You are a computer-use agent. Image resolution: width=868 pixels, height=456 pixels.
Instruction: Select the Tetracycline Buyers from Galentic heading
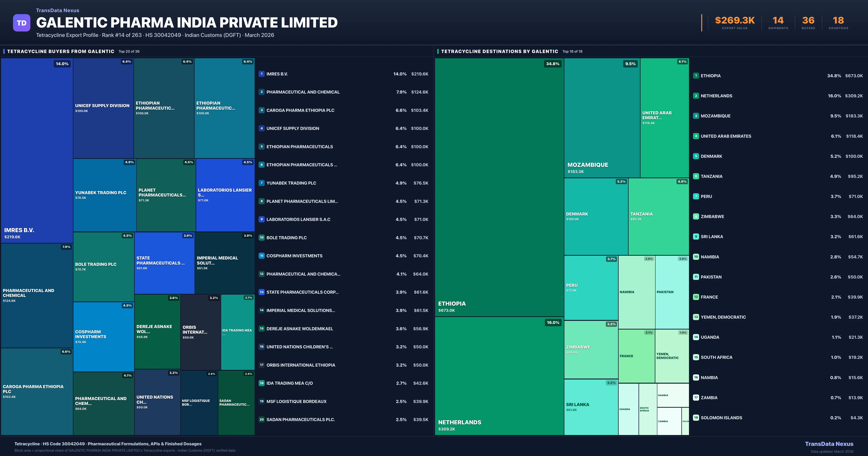61,51
